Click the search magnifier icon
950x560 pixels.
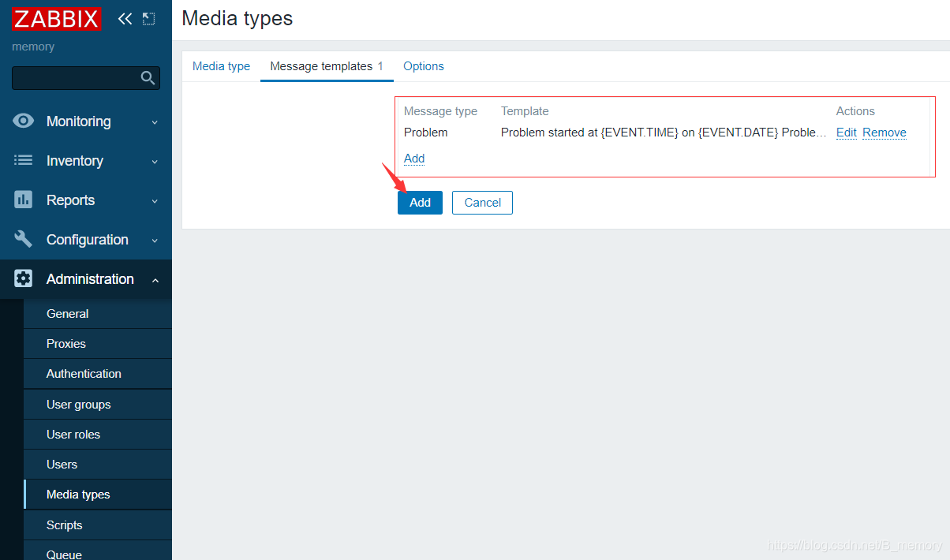(x=148, y=77)
